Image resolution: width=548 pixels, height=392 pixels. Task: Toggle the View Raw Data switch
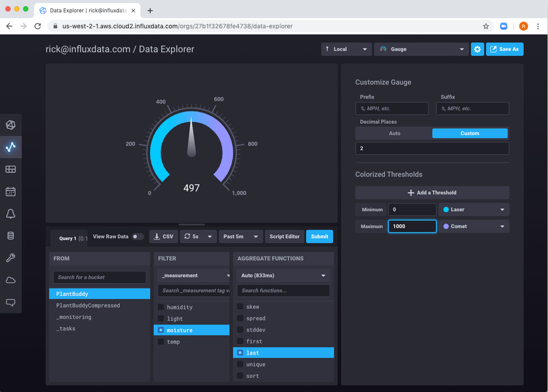click(137, 236)
